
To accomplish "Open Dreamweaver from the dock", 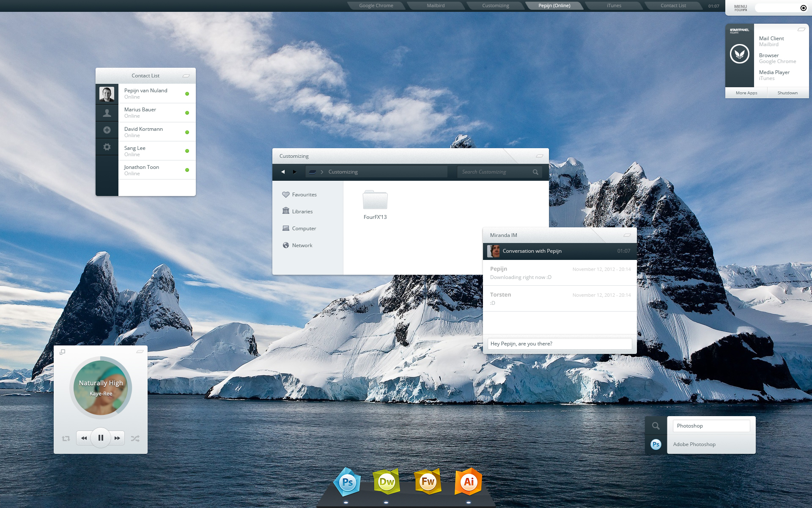I will click(387, 481).
